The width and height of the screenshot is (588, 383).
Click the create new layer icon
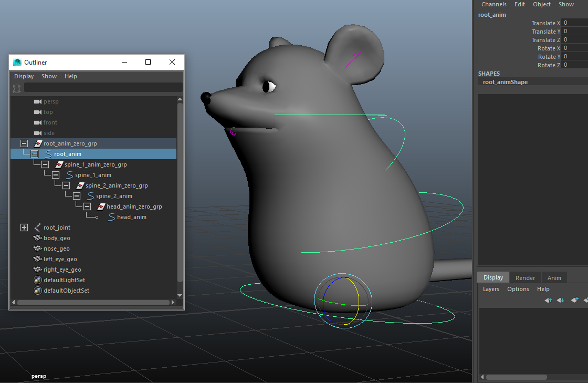point(574,300)
